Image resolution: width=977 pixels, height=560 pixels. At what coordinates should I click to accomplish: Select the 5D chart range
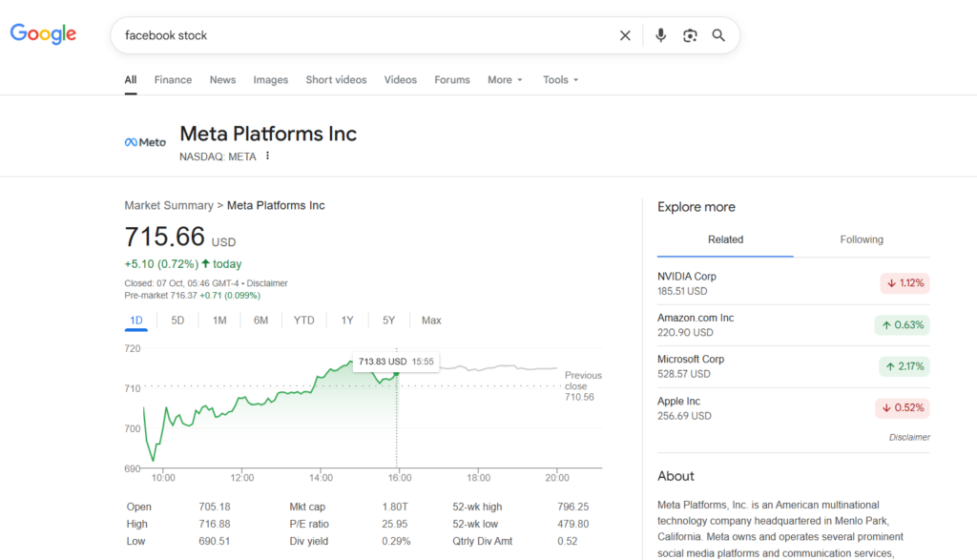click(x=177, y=321)
